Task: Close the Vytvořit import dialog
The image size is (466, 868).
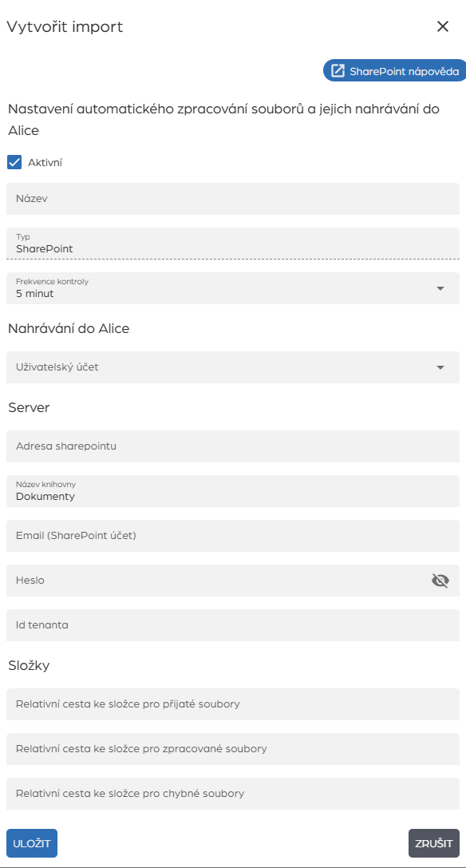Action: click(x=444, y=26)
